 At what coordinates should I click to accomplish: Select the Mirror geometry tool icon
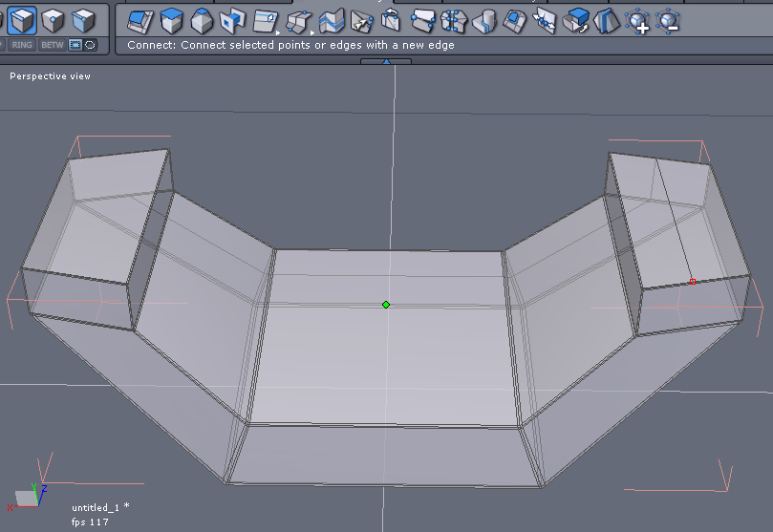pyautogui.click(x=607, y=22)
